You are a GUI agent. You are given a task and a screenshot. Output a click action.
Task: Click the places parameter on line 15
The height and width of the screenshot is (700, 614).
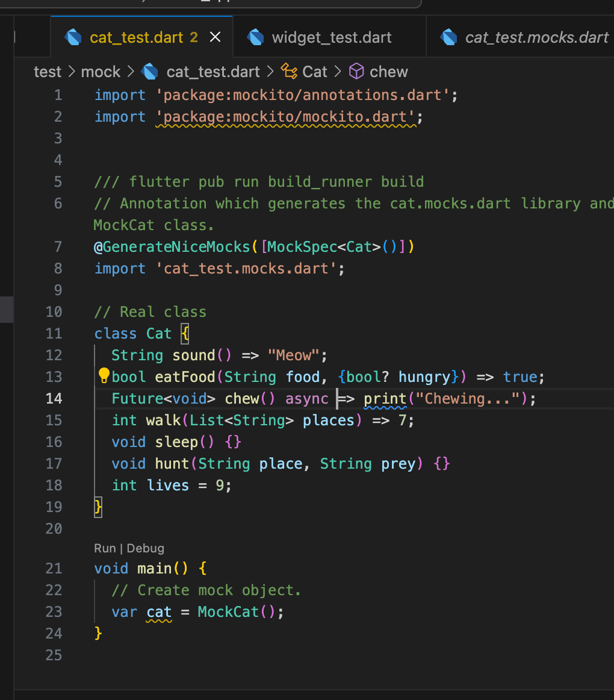(329, 420)
